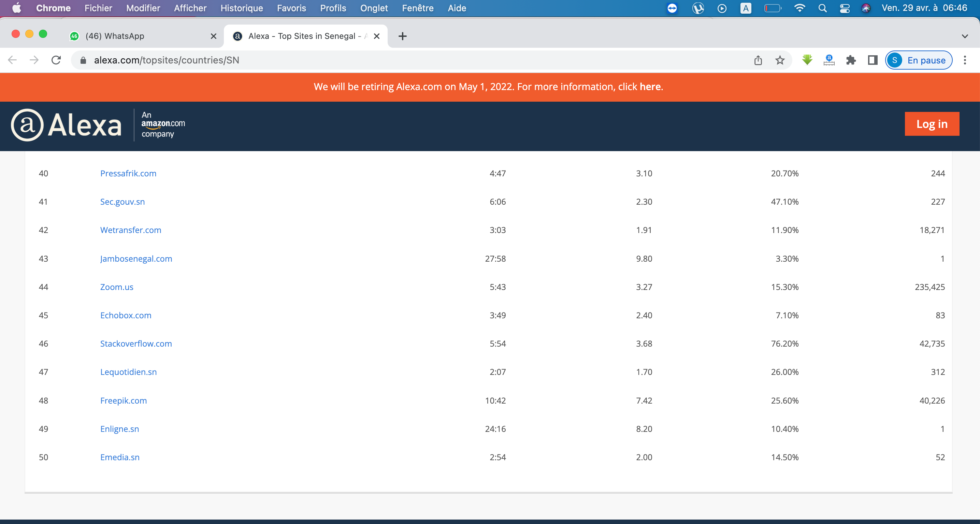Bookmark this page with the star
This screenshot has width=980, height=524.
(x=780, y=60)
